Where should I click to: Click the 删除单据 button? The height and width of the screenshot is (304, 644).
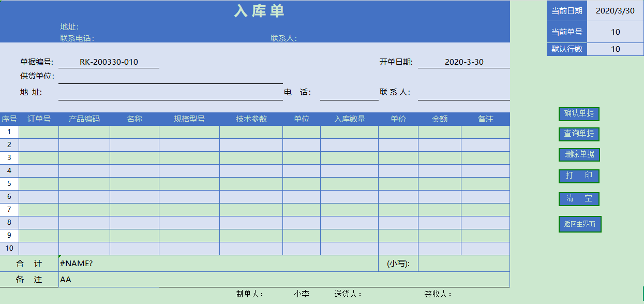tap(579, 154)
